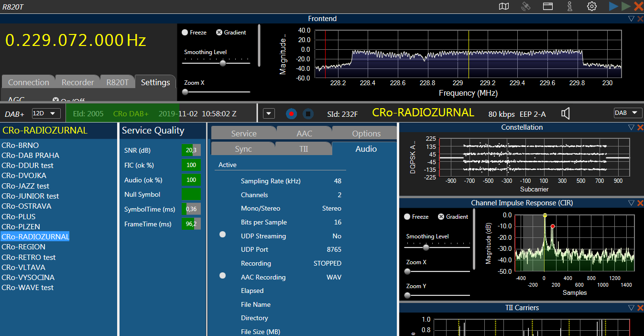644x336 pixels.
Task: Start recording with the red record button
Action: [292, 114]
